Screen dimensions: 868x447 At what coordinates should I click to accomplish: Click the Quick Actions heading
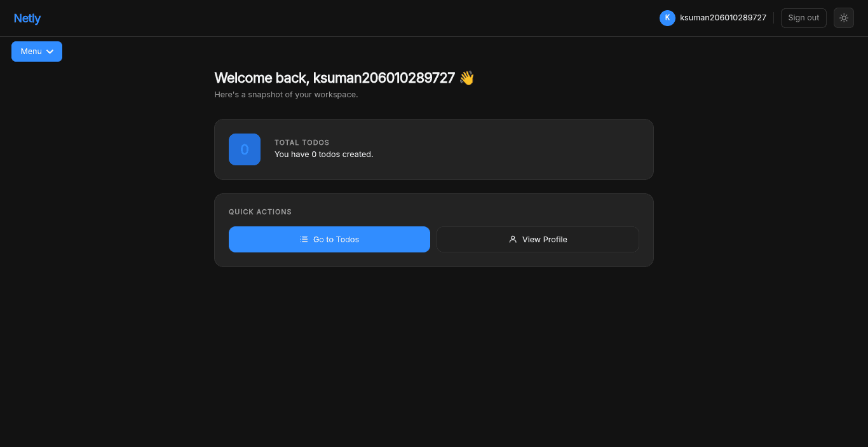(260, 212)
